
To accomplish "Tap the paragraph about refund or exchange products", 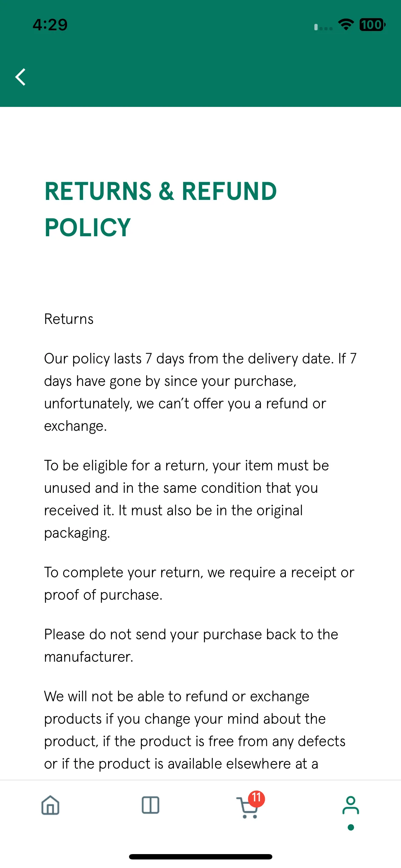I will click(195, 730).
